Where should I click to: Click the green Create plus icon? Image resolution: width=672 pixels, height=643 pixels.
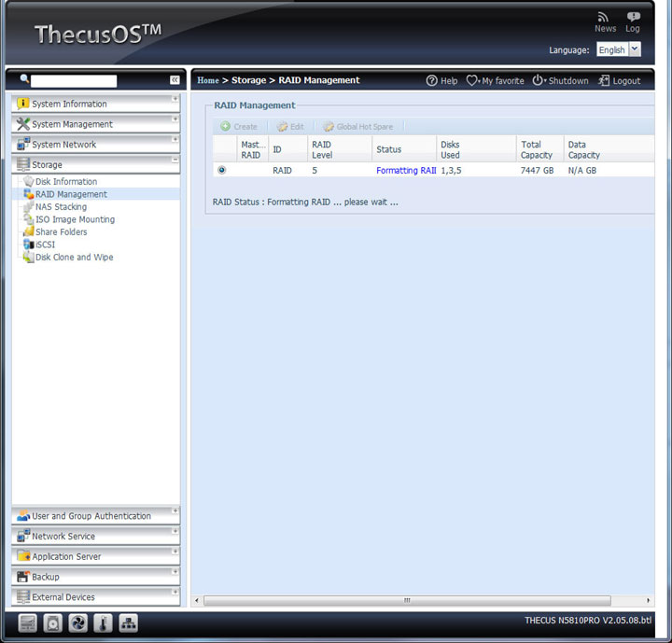(x=226, y=126)
